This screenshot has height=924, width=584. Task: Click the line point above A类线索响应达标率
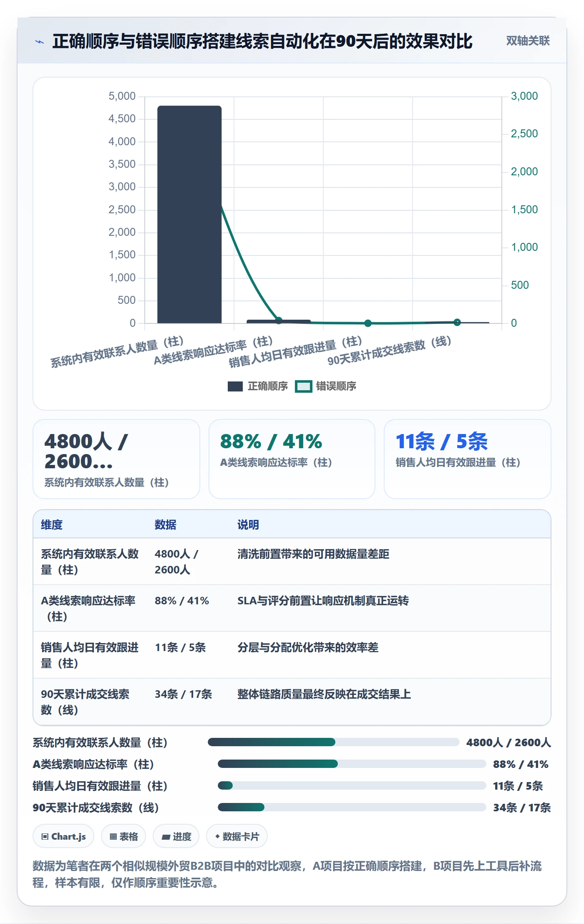[x=279, y=321]
